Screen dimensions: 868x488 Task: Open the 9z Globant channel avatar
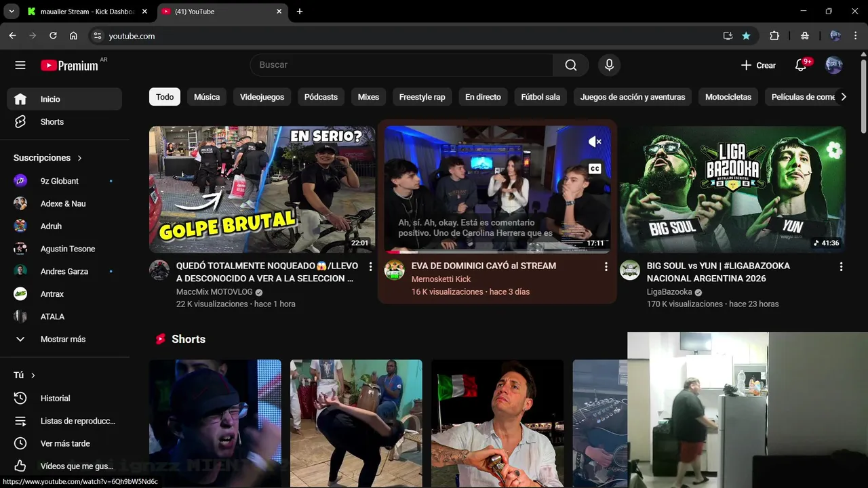[20, 181]
